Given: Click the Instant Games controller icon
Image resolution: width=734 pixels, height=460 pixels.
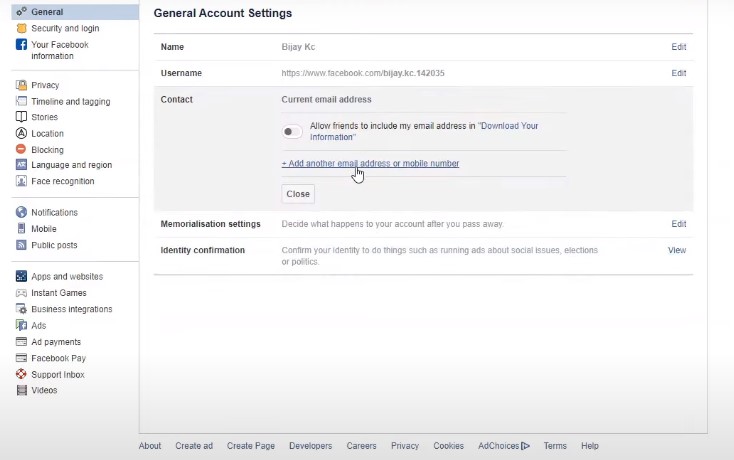Looking at the screenshot, I should pyautogui.click(x=22, y=293).
